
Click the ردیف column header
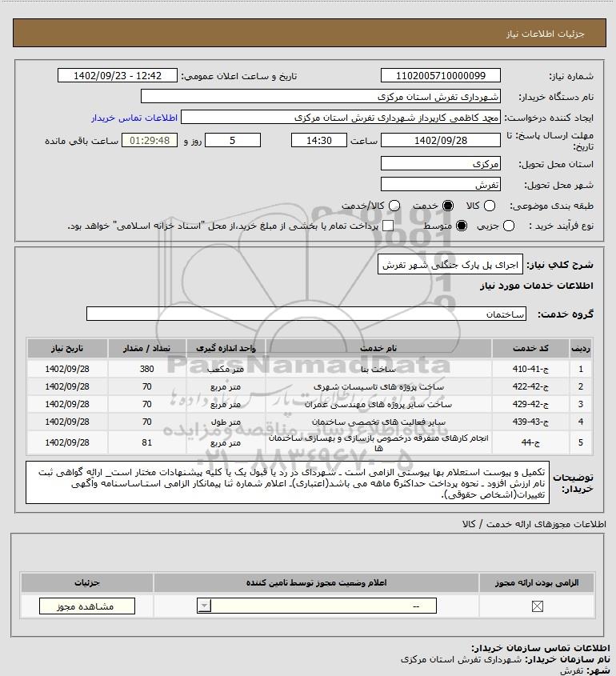click(580, 348)
